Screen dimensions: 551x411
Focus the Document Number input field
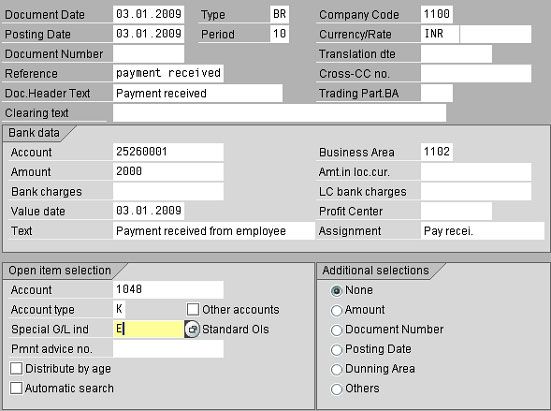pos(148,54)
